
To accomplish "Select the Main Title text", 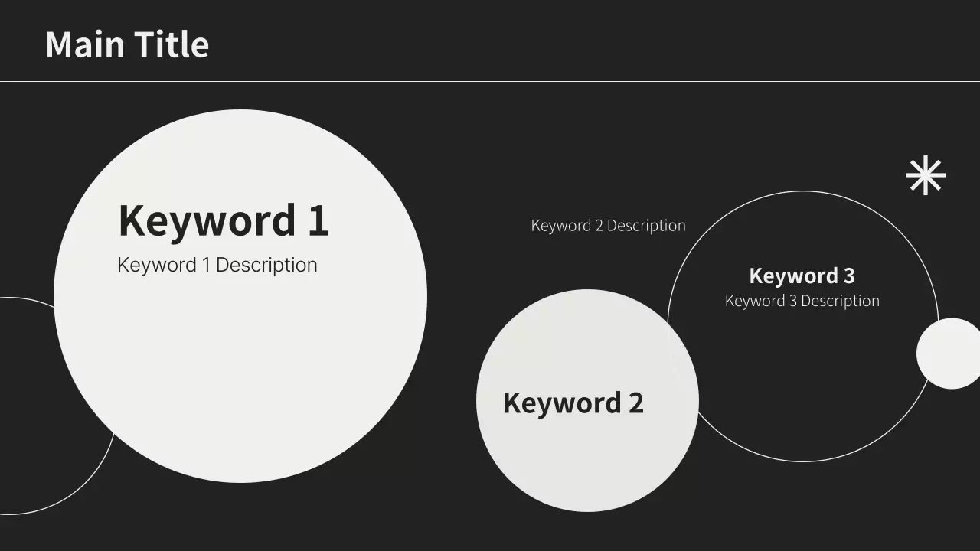I will (x=127, y=44).
